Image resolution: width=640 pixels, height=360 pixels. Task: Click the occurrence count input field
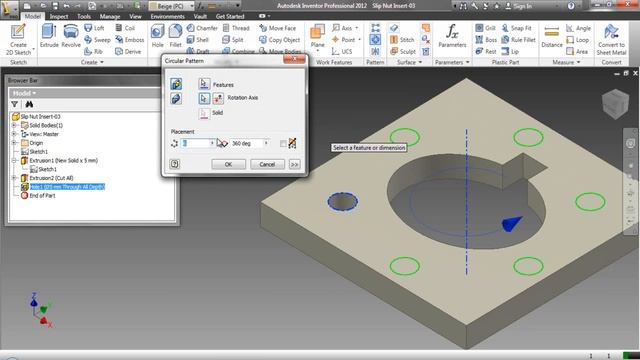(x=195, y=143)
